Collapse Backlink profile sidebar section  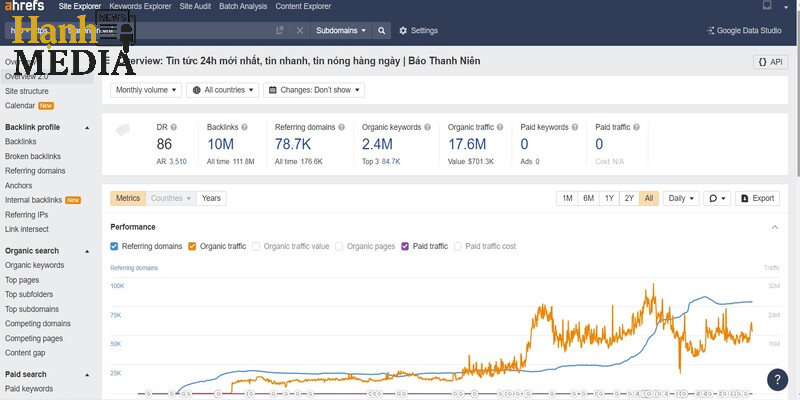pyautogui.click(x=87, y=128)
